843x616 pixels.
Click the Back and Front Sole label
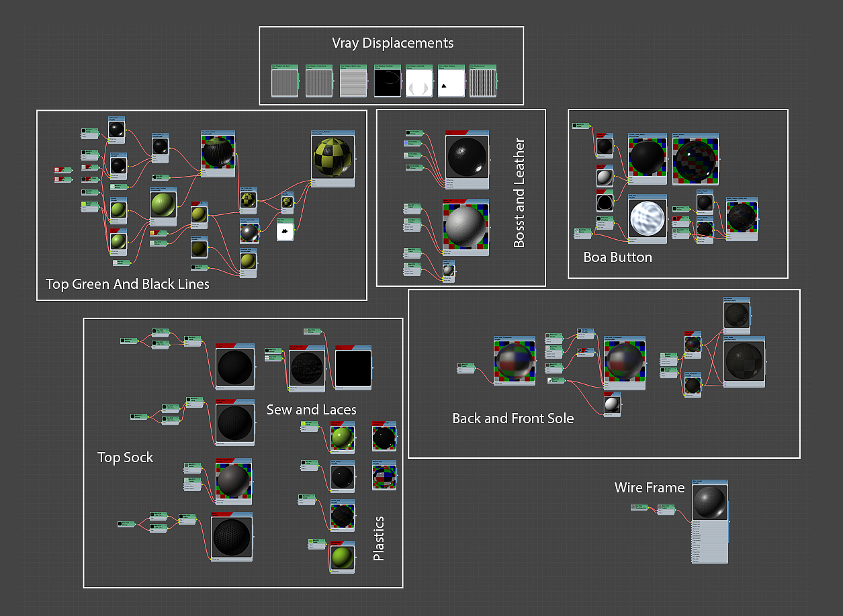pos(513,419)
